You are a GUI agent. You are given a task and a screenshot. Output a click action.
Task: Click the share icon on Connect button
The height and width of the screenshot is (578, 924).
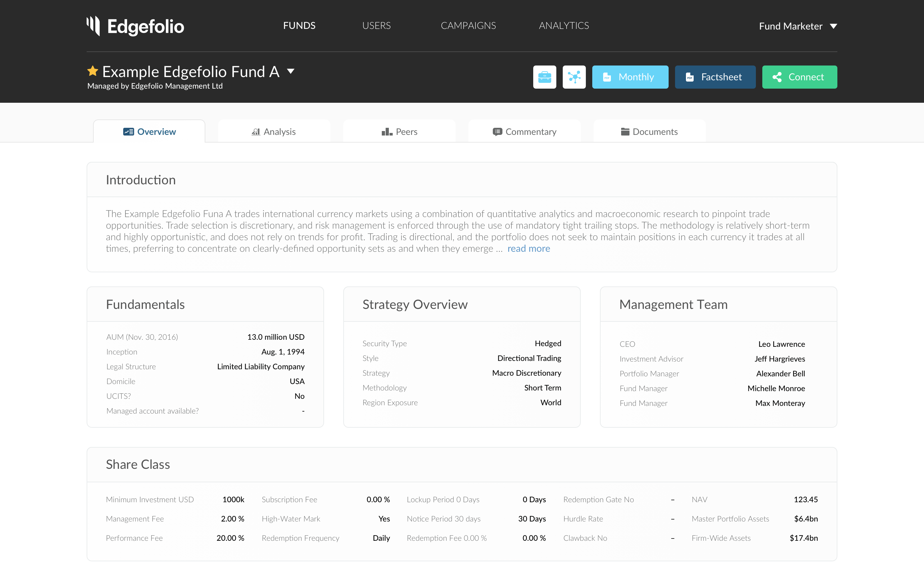777,77
